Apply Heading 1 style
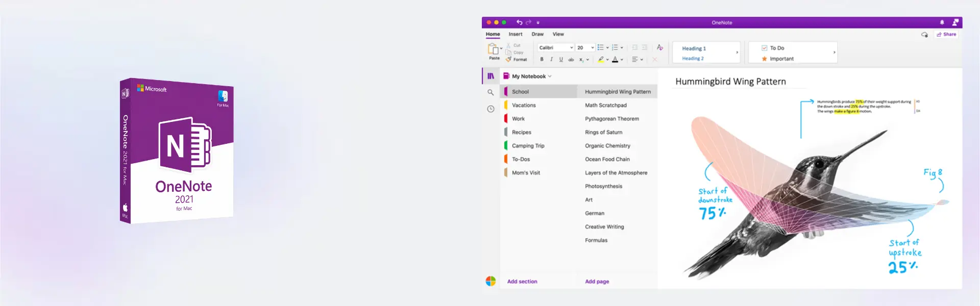 694,48
